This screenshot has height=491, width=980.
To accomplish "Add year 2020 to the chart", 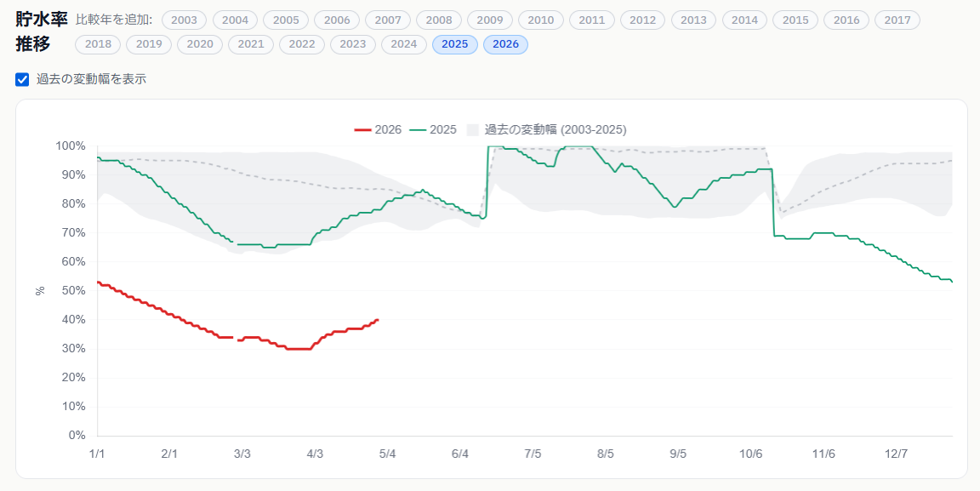I will tap(200, 44).
